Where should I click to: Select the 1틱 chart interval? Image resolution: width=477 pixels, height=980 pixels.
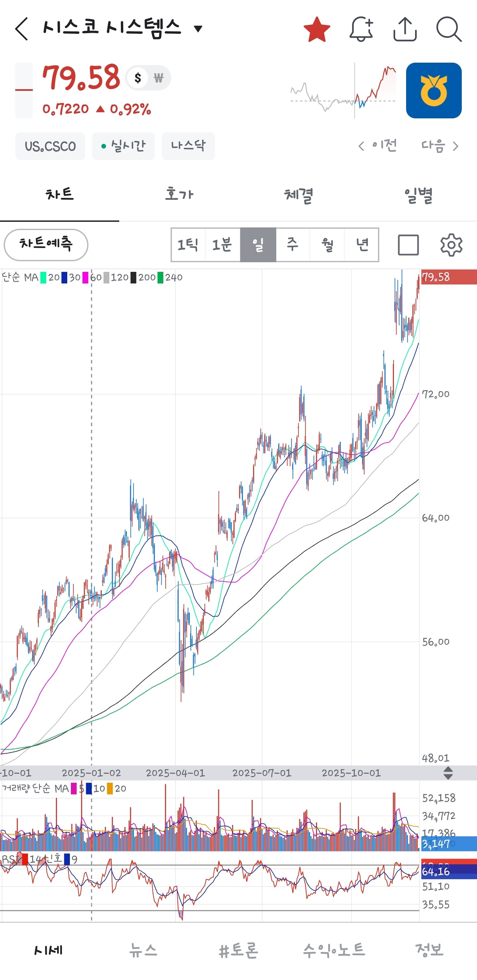(188, 245)
